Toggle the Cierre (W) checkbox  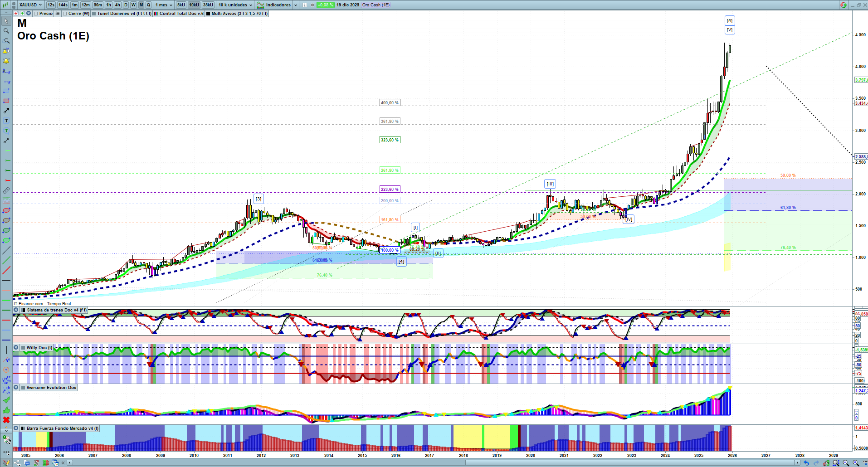pyautogui.click(x=65, y=14)
